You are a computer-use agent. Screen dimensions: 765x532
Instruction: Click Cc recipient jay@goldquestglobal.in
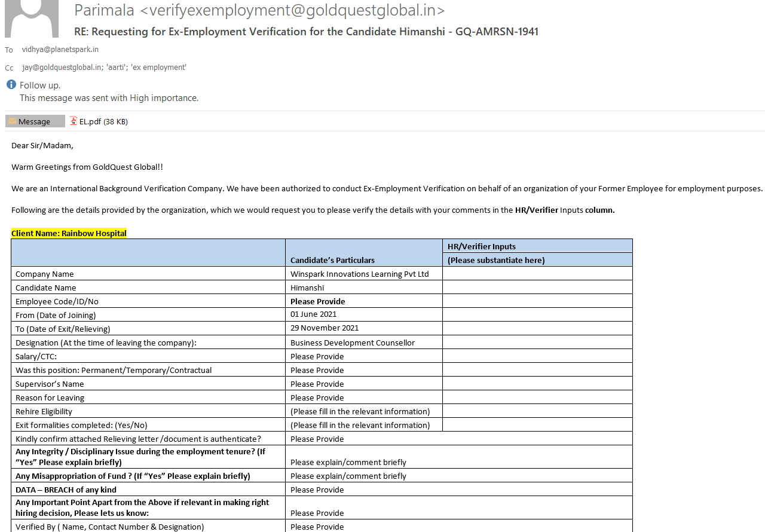point(62,68)
